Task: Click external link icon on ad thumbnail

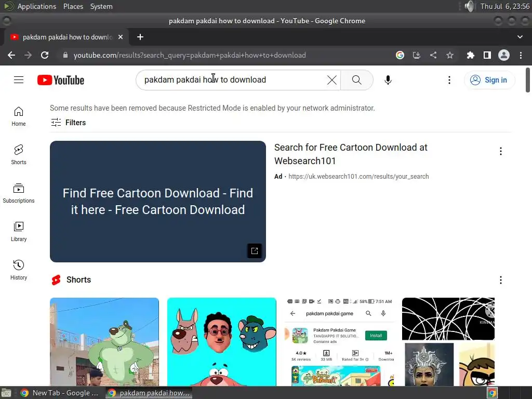Action: (255, 251)
